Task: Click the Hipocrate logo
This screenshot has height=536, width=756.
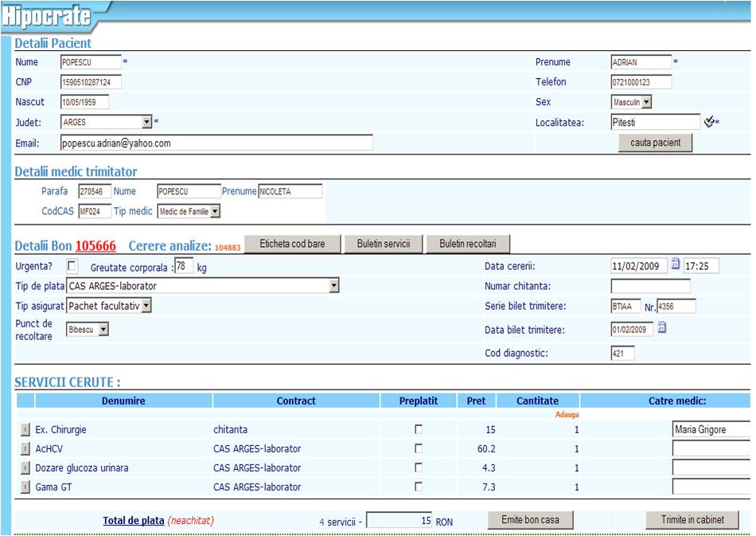Action: [46, 16]
